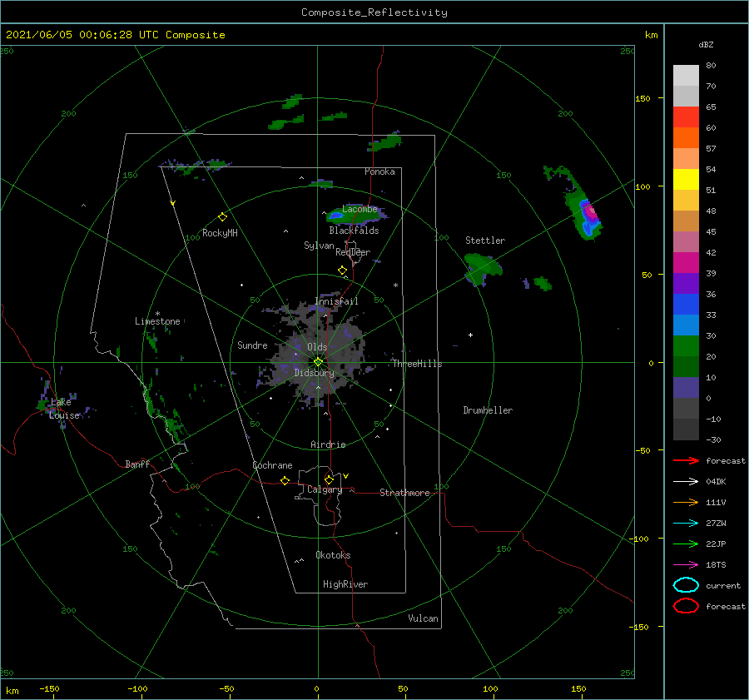Click the cyan 'current' ellipse legend icon
This screenshot has height=700, width=749.
pos(686,585)
